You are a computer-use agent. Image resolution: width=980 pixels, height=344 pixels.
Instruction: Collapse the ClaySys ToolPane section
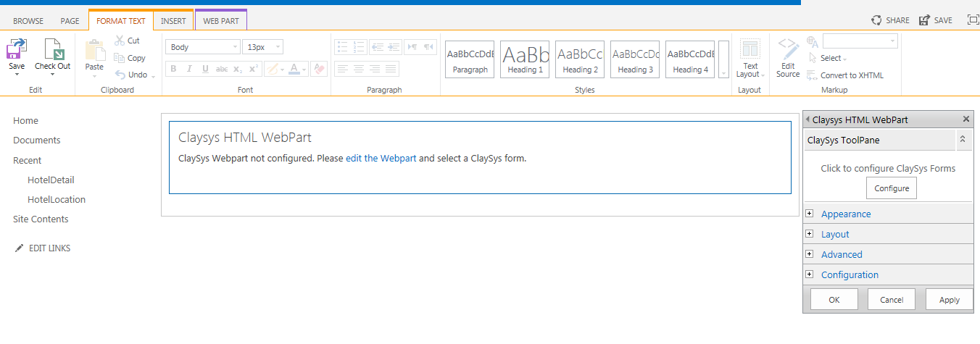tap(963, 139)
